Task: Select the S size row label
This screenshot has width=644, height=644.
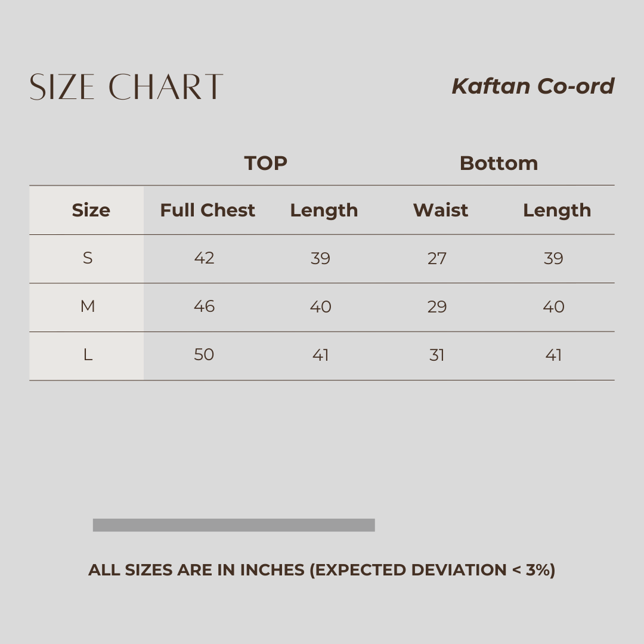Action: (88, 258)
